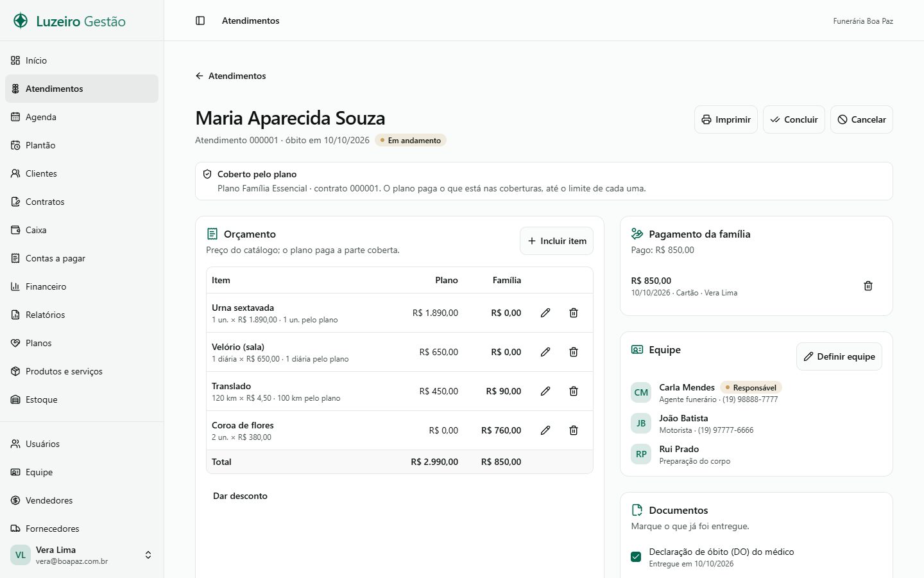The height and width of the screenshot is (578, 924).
Task: Click João Batista JB avatar
Action: point(641,423)
